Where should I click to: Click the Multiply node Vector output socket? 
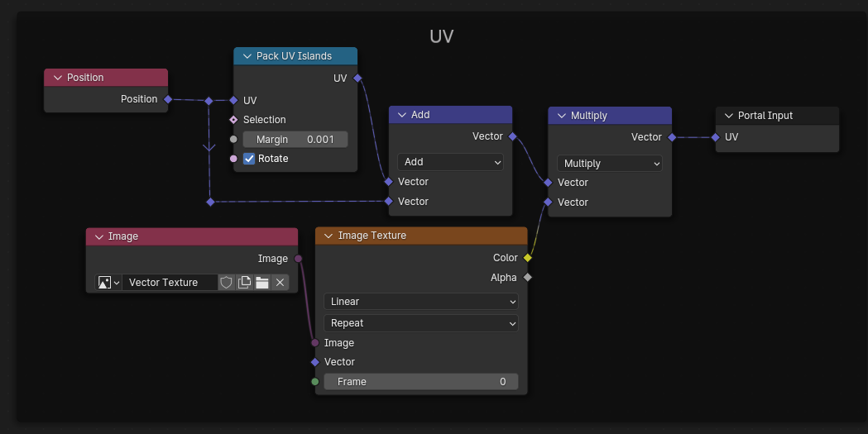[672, 137]
